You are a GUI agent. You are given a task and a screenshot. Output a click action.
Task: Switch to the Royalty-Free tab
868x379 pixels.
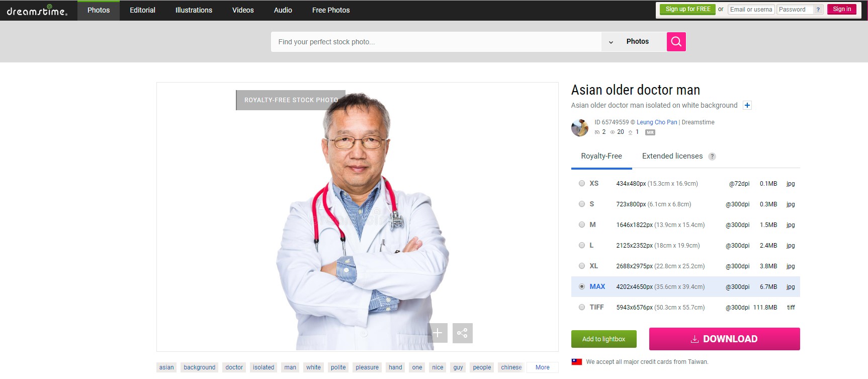pos(601,156)
